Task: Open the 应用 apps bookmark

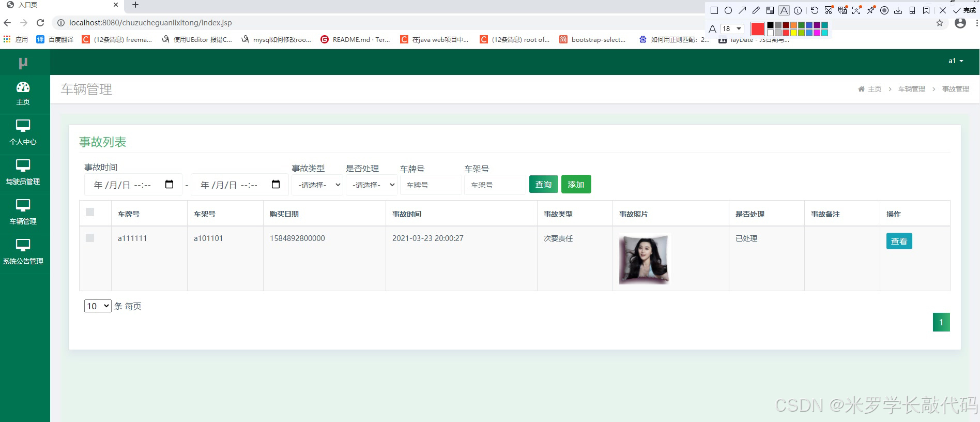Action: click(x=16, y=39)
